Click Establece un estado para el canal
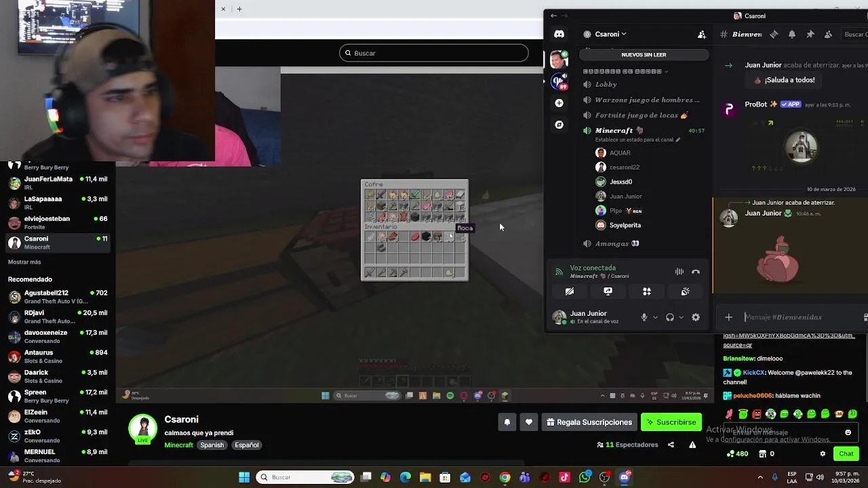 [x=637, y=140]
